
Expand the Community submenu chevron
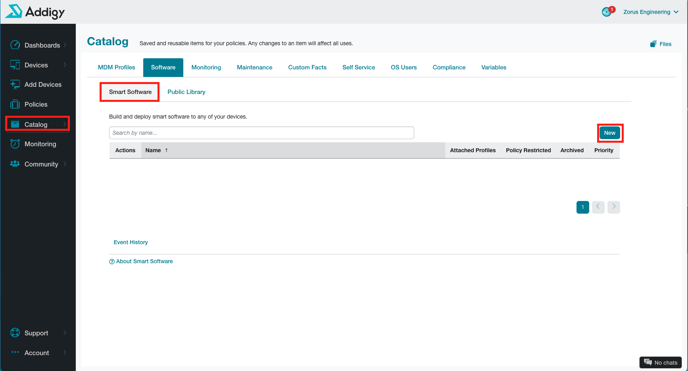coord(65,164)
